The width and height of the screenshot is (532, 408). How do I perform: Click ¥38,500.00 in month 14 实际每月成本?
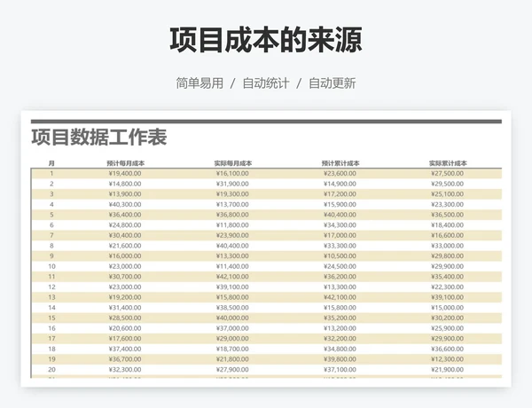[x=232, y=308]
